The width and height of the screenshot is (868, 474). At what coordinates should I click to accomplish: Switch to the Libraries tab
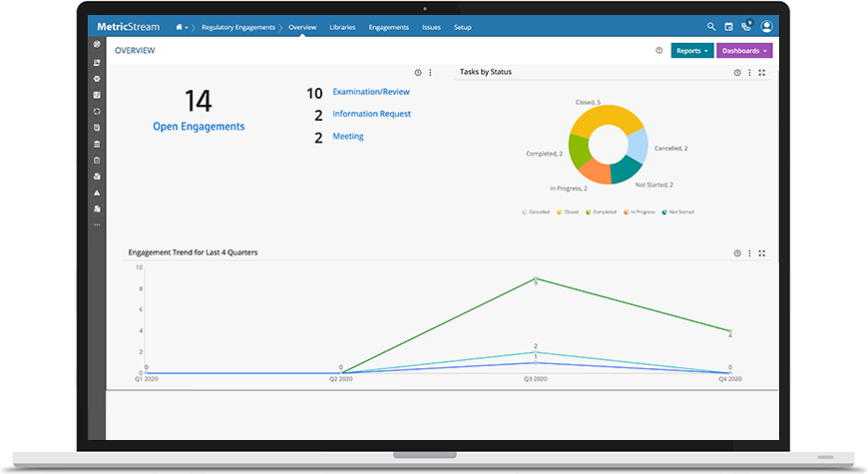click(342, 27)
